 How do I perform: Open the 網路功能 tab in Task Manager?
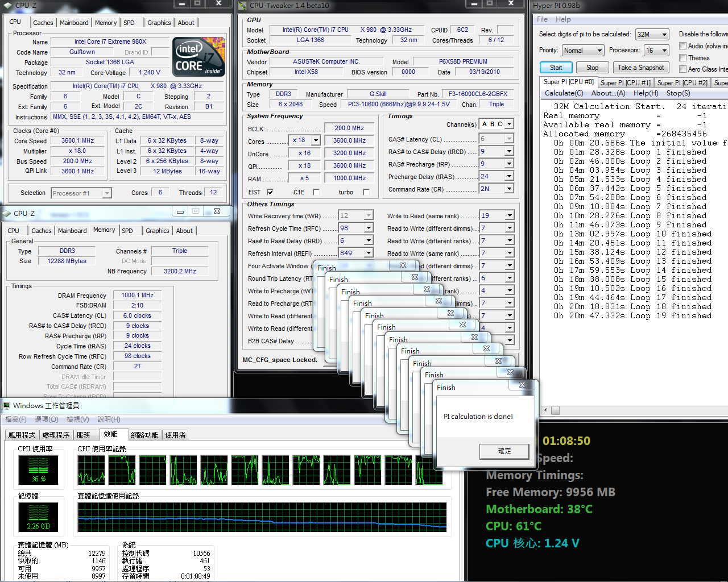click(144, 435)
